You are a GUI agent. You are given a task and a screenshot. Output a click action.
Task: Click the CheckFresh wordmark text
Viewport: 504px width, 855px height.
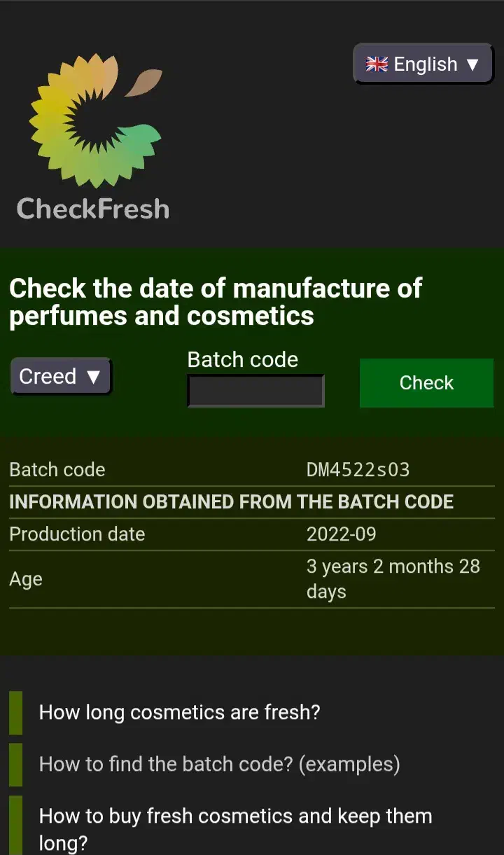click(93, 209)
